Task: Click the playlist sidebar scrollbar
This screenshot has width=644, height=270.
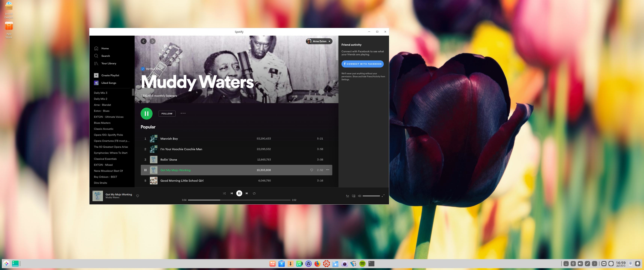Action: [133, 92]
